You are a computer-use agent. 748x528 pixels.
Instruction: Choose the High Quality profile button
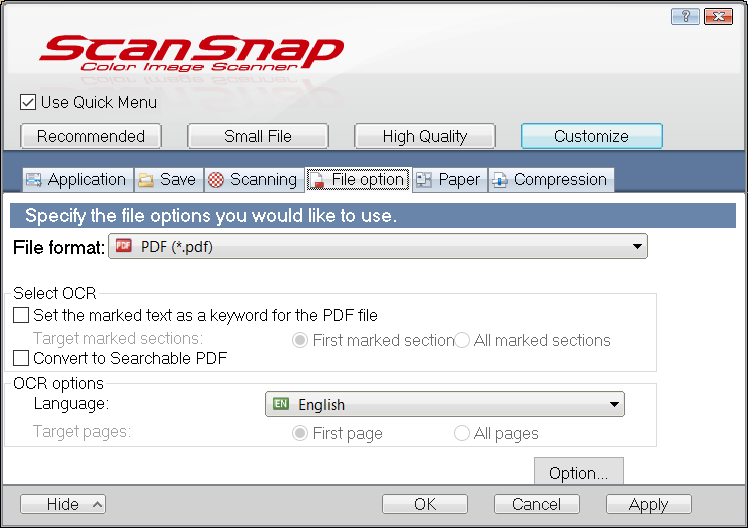[425, 136]
